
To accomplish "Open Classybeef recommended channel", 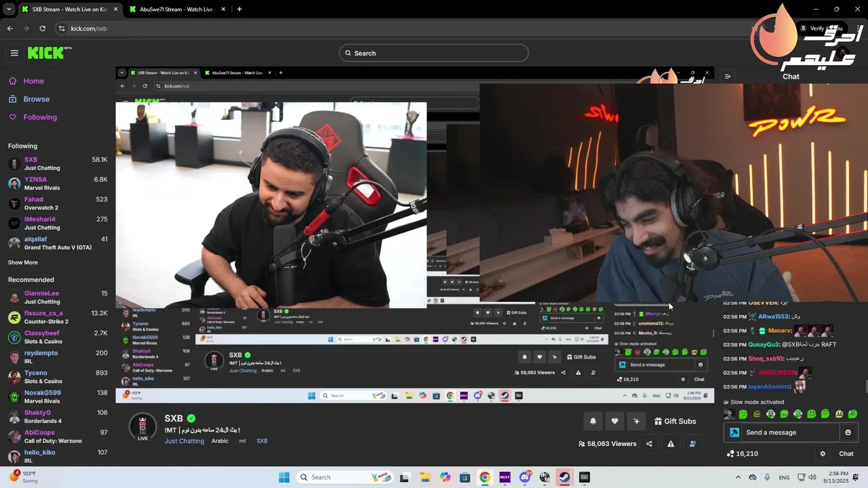I will pos(58,337).
